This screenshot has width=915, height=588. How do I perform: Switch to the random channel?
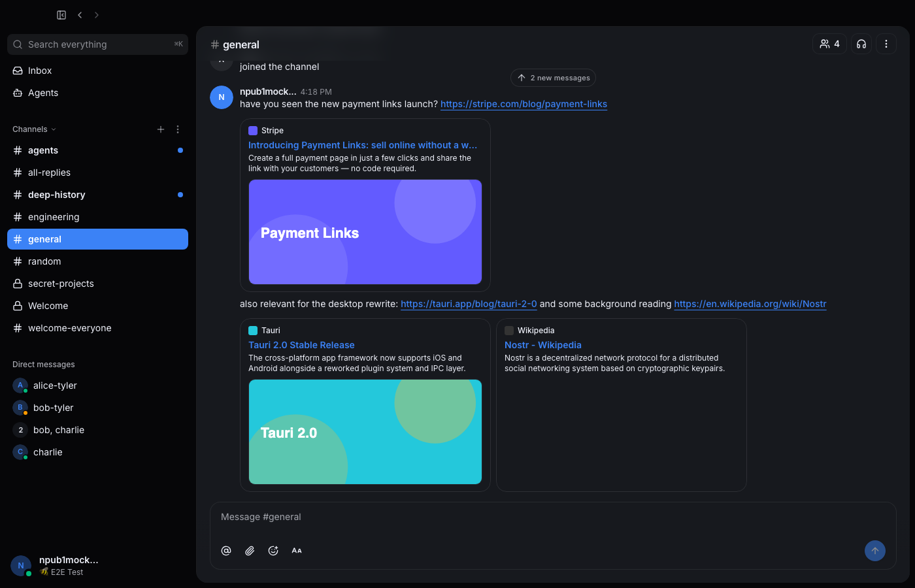[97, 261]
